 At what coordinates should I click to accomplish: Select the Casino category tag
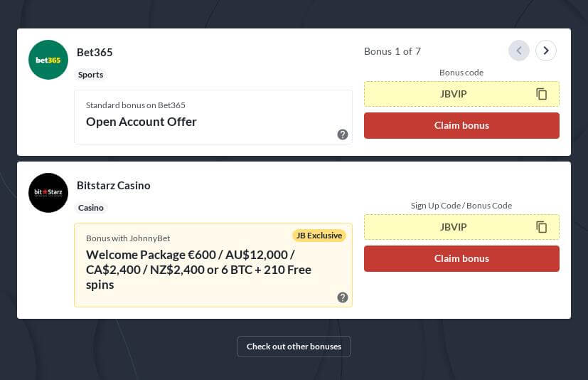pyautogui.click(x=91, y=208)
